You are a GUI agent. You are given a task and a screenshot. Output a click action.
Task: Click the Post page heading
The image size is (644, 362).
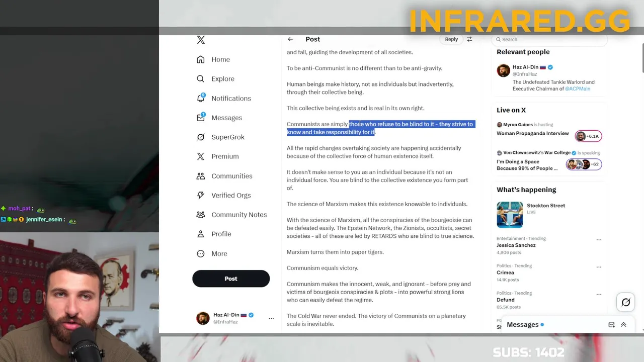coord(312,39)
